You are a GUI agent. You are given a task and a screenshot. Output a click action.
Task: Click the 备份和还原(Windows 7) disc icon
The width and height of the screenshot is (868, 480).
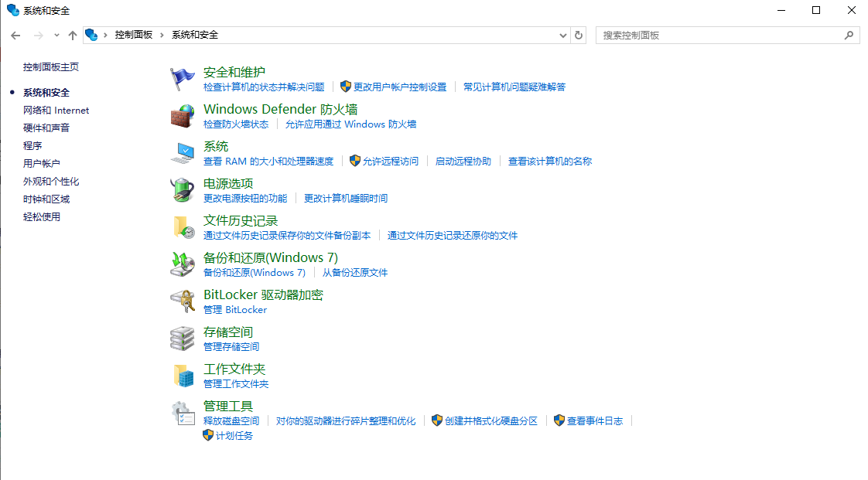(x=182, y=264)
